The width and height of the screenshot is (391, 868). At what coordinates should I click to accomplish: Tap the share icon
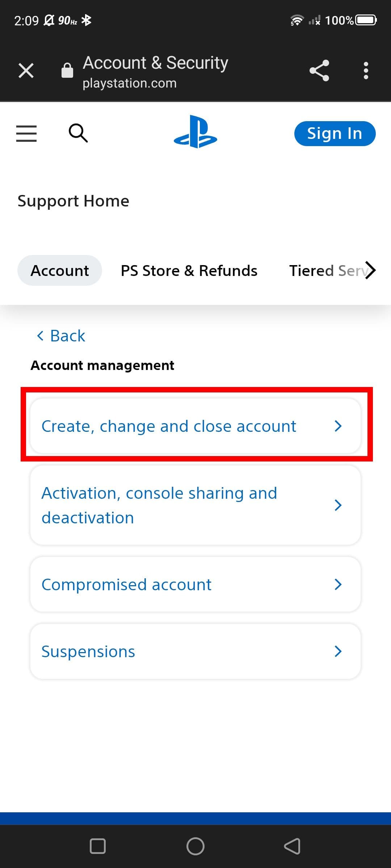pos(319,71)
